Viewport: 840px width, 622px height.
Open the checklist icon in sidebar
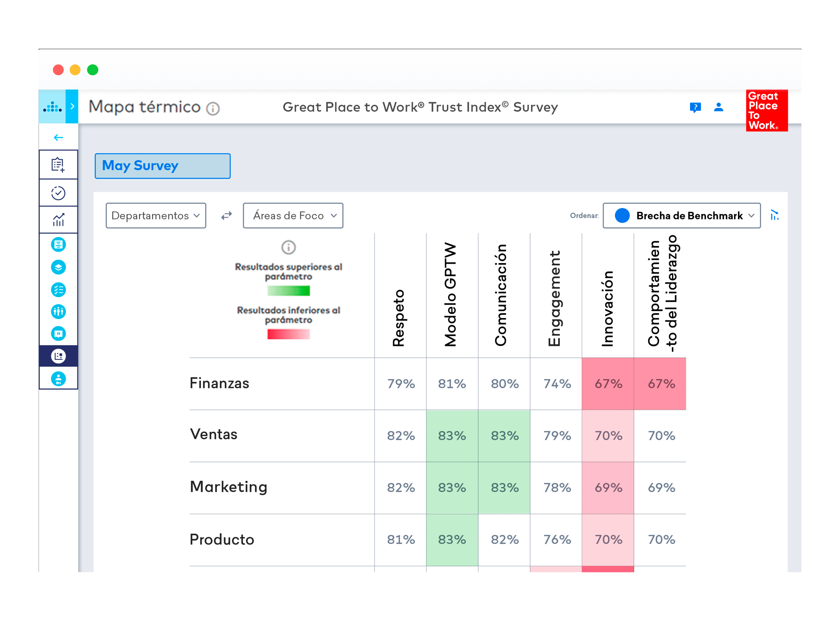[58, 290]
